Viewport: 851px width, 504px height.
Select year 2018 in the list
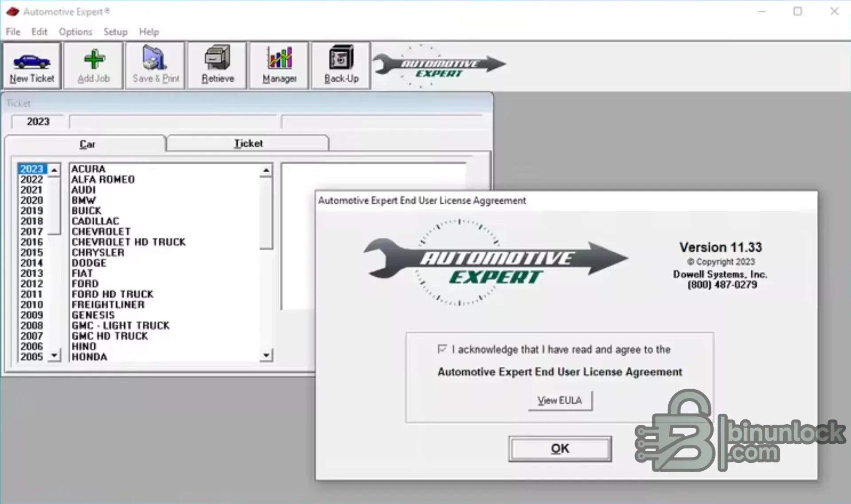pos(32,221)
